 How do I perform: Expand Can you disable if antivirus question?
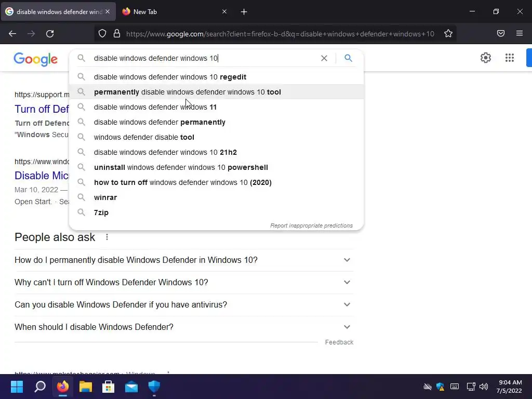(x=184, y=304)
